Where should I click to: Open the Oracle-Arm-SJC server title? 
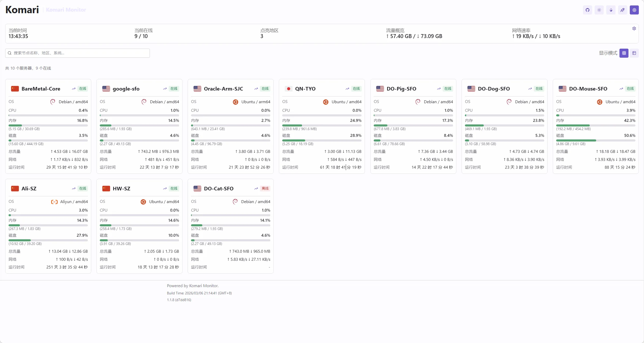[223, 89]
